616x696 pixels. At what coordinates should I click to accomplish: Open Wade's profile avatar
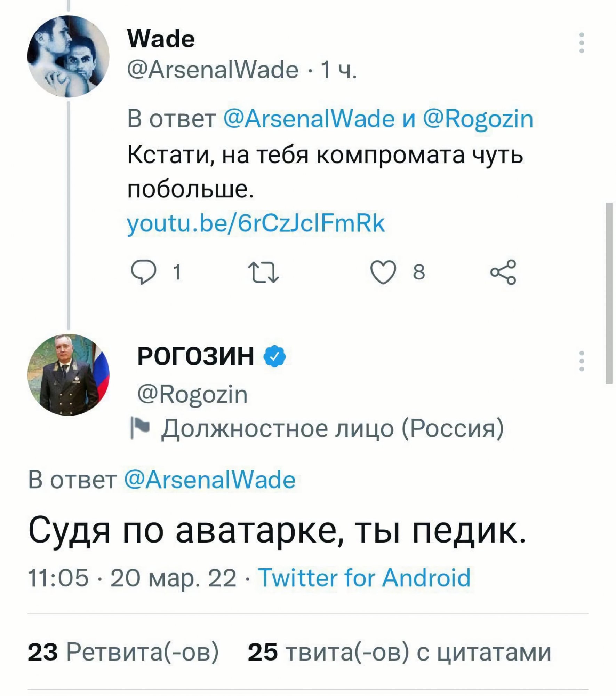(68, 56)
